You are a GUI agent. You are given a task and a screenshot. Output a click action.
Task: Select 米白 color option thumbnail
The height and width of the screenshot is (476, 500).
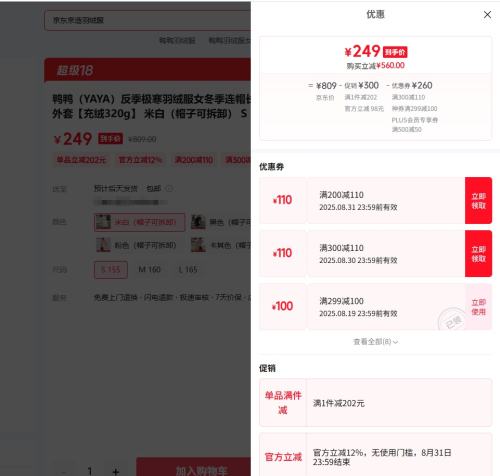click(x=103, y=222)
